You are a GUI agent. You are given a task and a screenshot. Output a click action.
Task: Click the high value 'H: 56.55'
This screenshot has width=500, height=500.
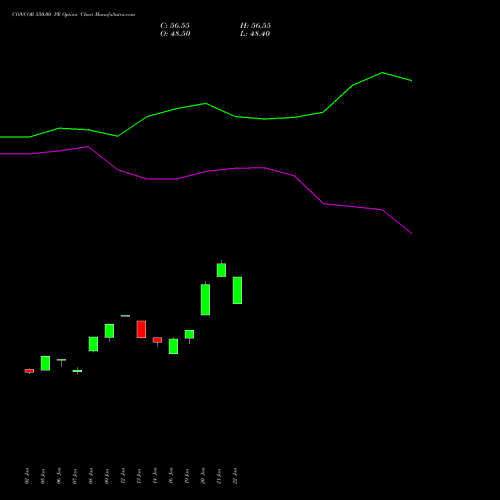point(255,26)
